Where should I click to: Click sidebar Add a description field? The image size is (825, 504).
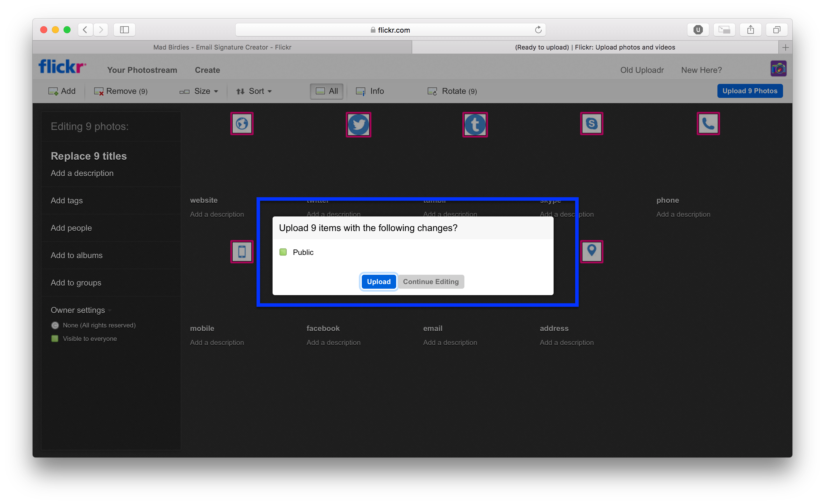(x=82, y=173)
